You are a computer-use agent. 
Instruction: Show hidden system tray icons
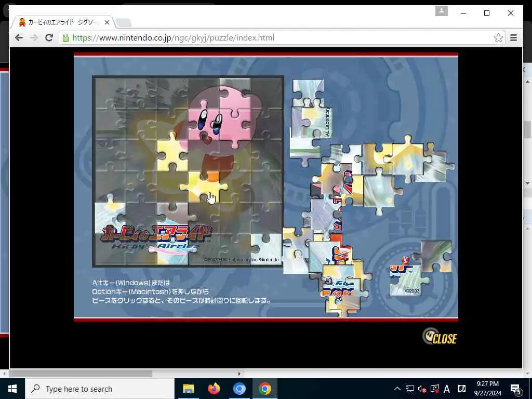[x=397, y=389]
